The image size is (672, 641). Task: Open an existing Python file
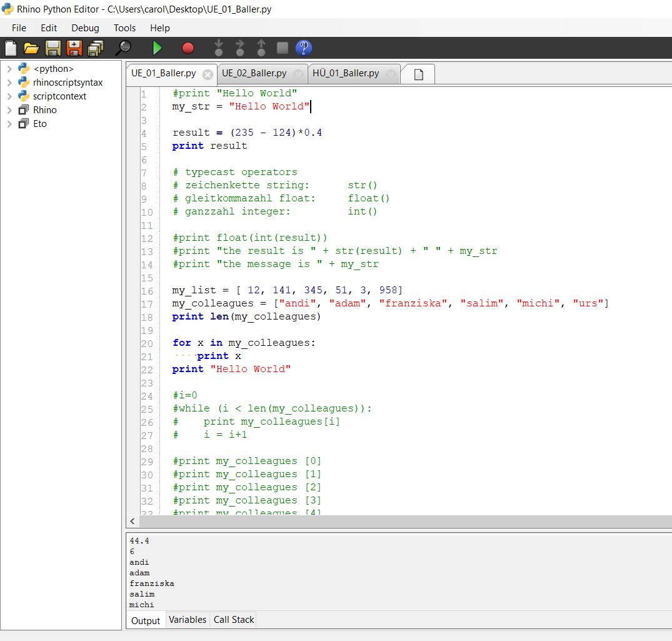(x=31, y=48)
